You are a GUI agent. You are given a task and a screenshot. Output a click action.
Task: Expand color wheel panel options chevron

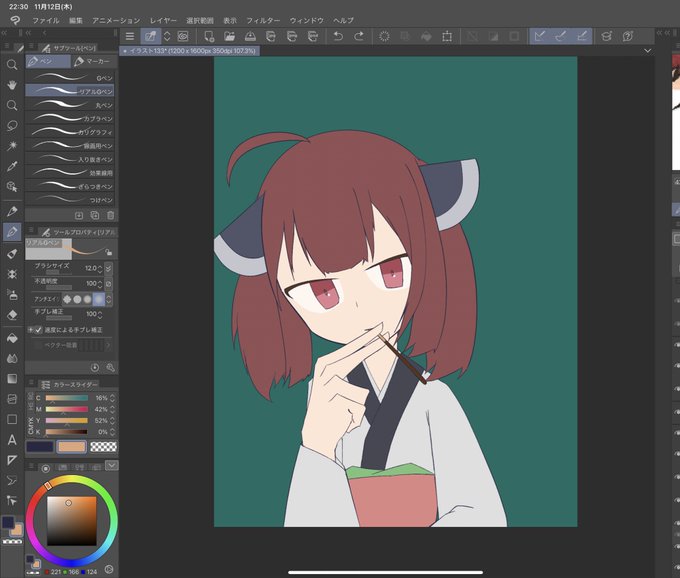[111, 465]
